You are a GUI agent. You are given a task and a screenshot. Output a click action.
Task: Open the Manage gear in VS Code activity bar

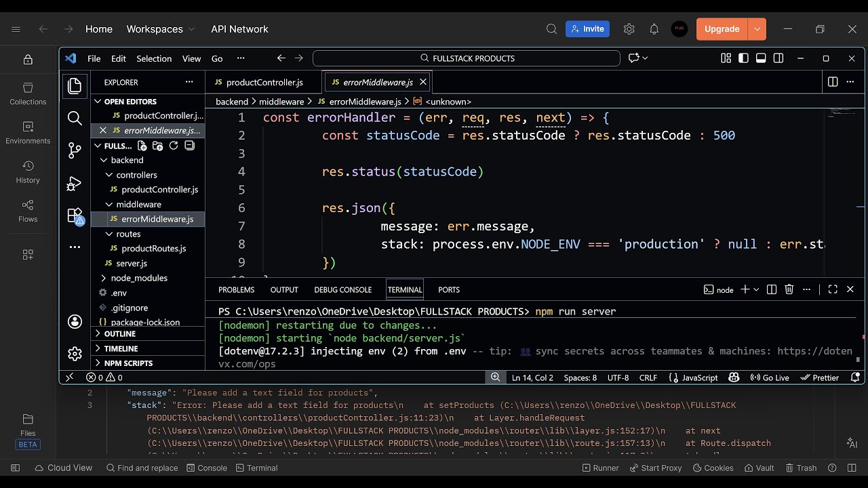pos(75,354)
